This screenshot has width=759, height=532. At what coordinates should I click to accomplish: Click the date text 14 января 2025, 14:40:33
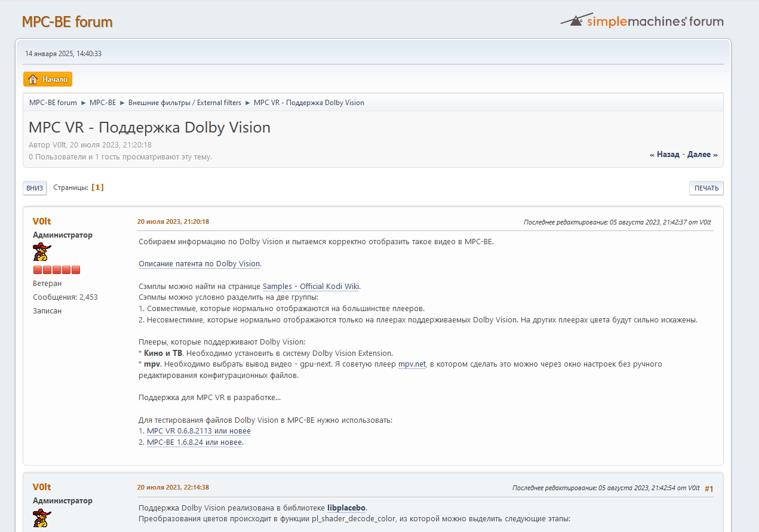click(63, 54)
